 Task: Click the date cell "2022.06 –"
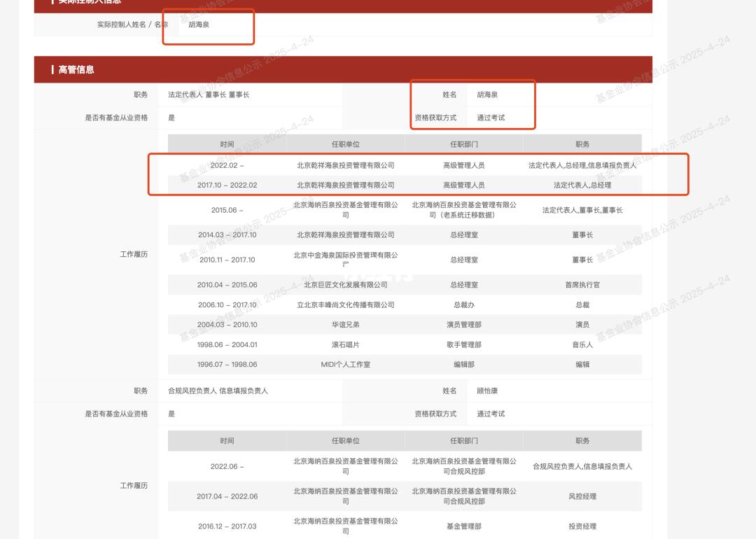(x=227, y=467)
